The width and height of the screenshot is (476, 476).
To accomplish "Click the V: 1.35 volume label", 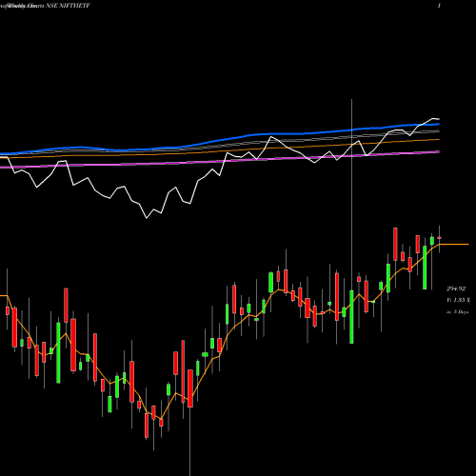I will click(x=458, y=300).
